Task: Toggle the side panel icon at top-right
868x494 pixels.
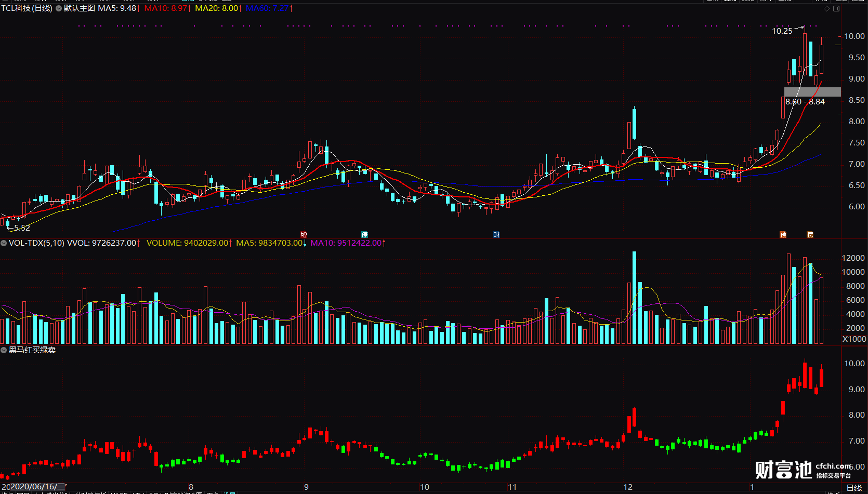Action: tap(836, 8)
